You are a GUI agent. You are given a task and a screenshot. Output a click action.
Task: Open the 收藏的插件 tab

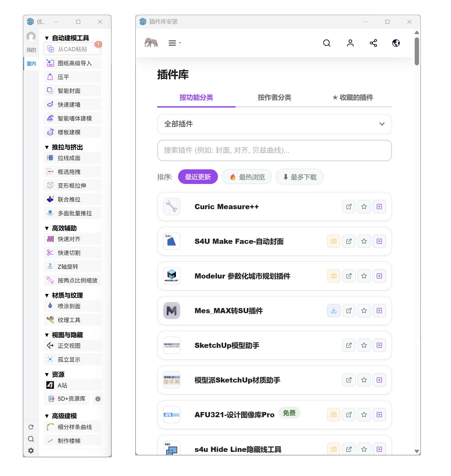click(x=353, y=98)
